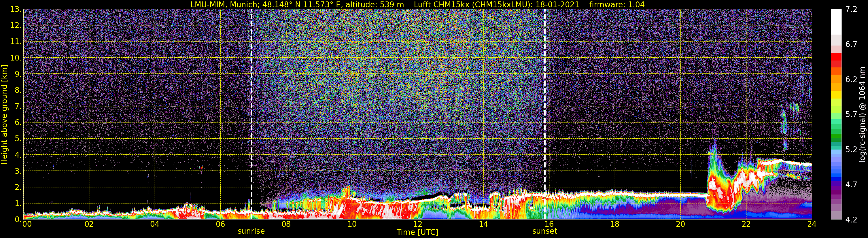
Task: Click the 'Time [UTC]' axis label
Action: [x=417, y=232]
